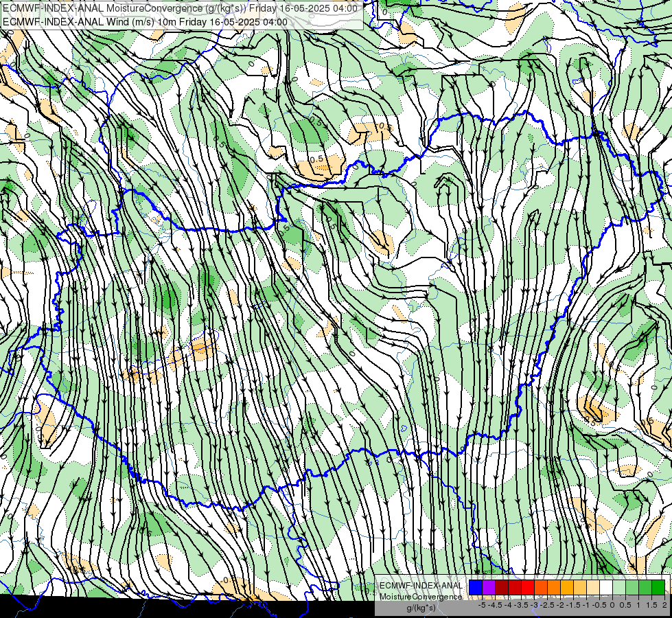Click the -2.5 tick label in legend
The height and width of the screenshot is (618, 672).
click(x=548, y=605)
